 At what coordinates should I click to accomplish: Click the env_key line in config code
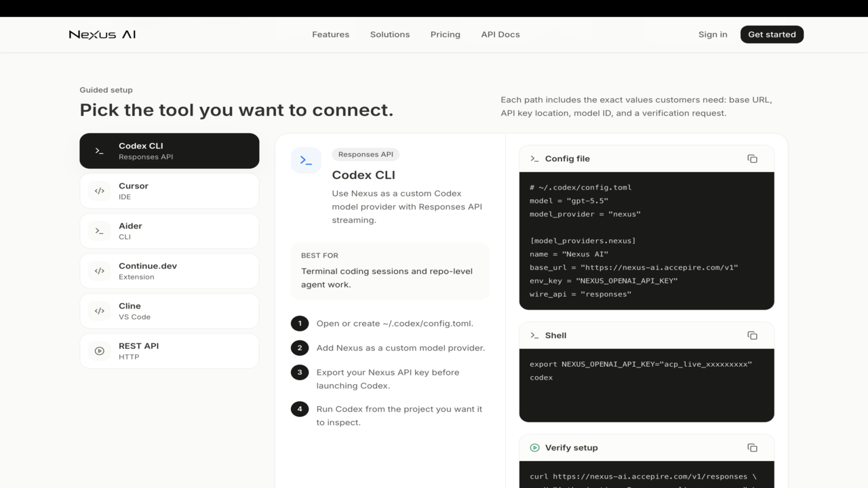[604, 281]
